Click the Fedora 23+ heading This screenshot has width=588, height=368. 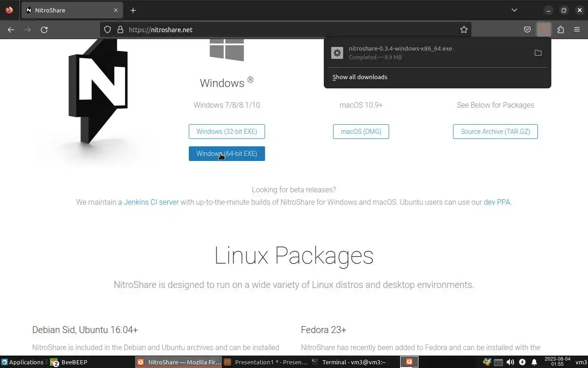323,330
